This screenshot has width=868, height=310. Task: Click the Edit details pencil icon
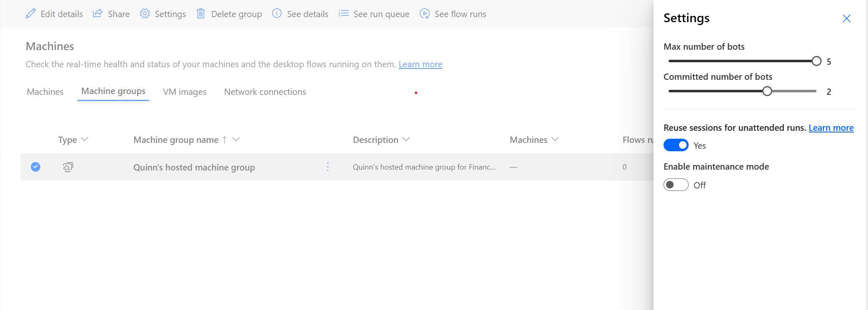coord(31,14)
